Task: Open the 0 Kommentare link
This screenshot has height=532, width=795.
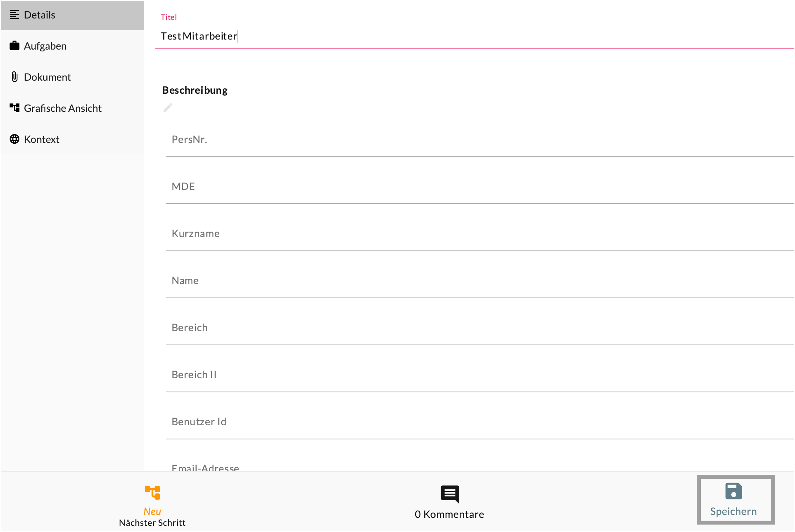Action: [449, 514]
